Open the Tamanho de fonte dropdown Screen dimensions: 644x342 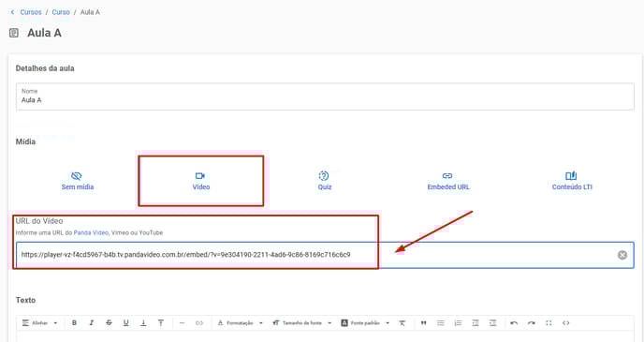tap(301, 323)
